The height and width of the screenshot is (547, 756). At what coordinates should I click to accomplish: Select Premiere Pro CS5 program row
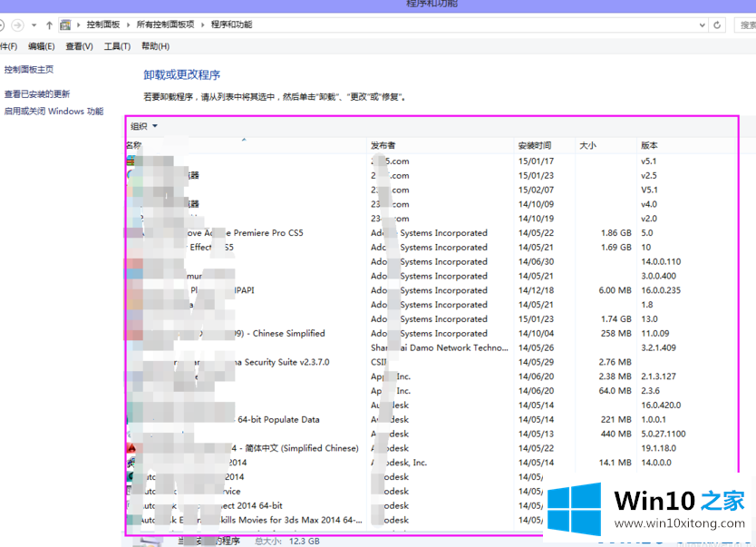431,233
